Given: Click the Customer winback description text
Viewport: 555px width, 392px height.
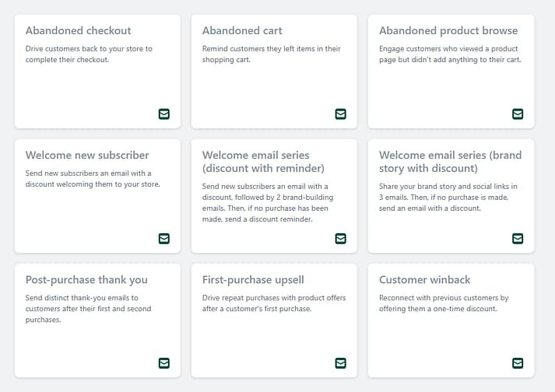Looking at the screenshot, I should pos(444,303).
